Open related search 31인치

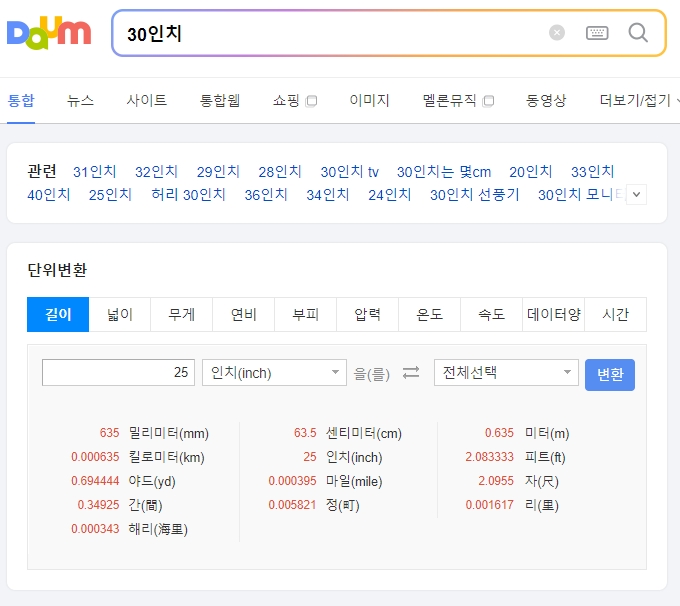95,172
